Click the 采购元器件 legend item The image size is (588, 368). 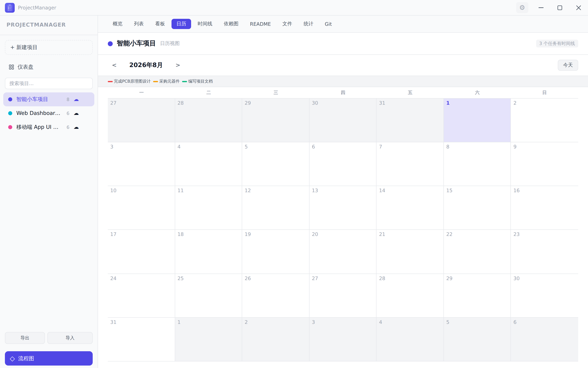point(166,81)
